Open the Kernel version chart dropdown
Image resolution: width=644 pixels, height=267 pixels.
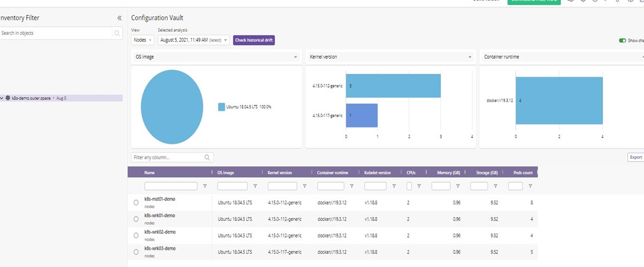pyautogui.click(x=391, y=57)
